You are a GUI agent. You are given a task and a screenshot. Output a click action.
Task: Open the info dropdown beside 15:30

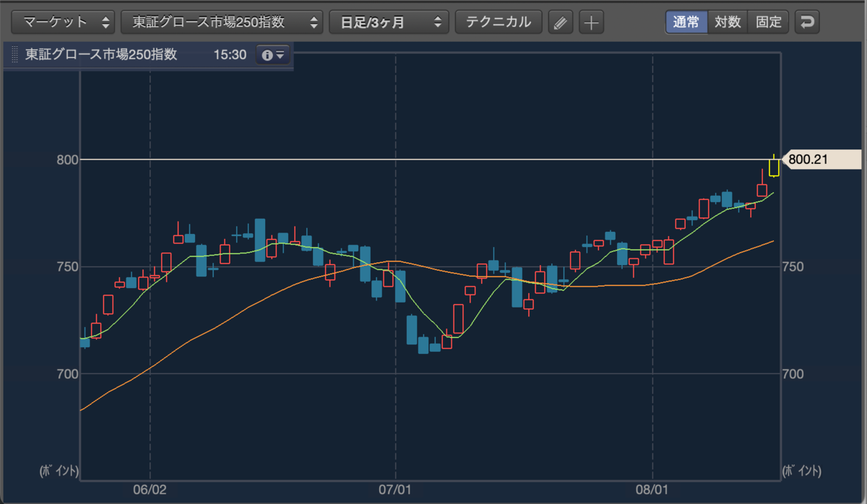(273, 55)
